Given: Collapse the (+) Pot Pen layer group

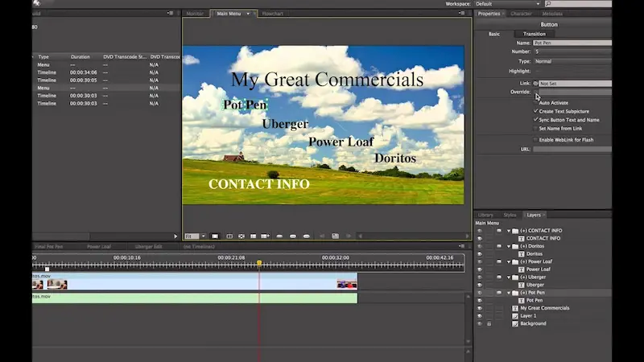Looking at the screenshot, I should pyautogui.click(x=509, y=293).
